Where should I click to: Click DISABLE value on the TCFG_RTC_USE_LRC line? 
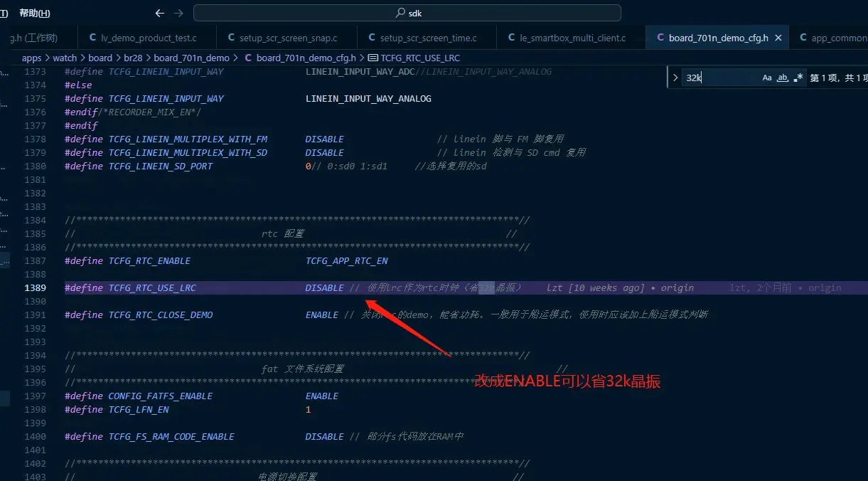(325, 287)
